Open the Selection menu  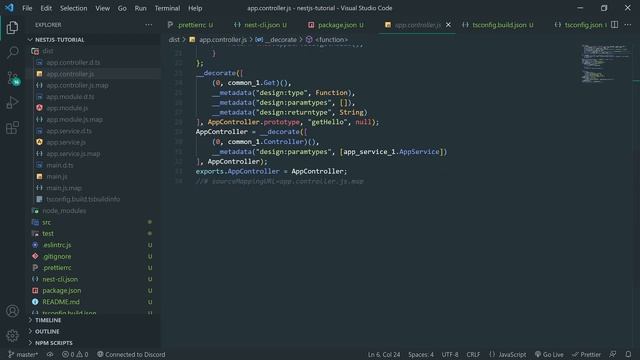(73, 8)
